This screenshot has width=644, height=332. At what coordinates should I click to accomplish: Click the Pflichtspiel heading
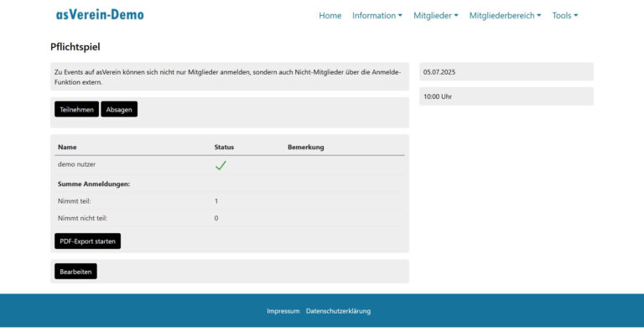pos(75,47)
